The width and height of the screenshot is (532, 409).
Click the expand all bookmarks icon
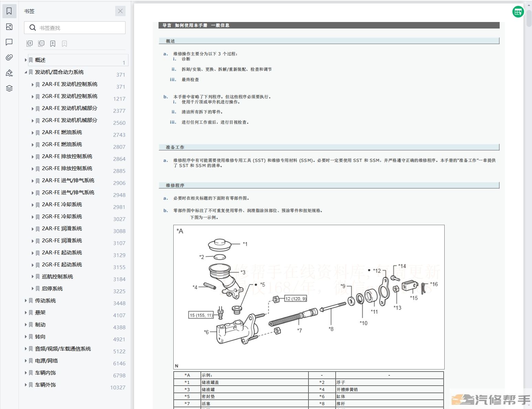30,44
